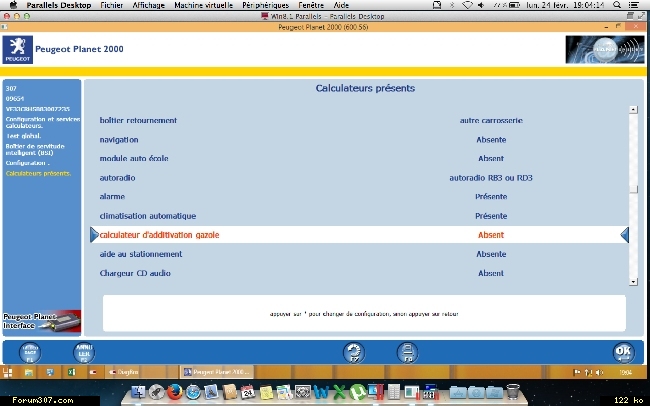This screenshot has width=650, height=406.
Task: Open the Fichier menu
Action: point(112,5)
